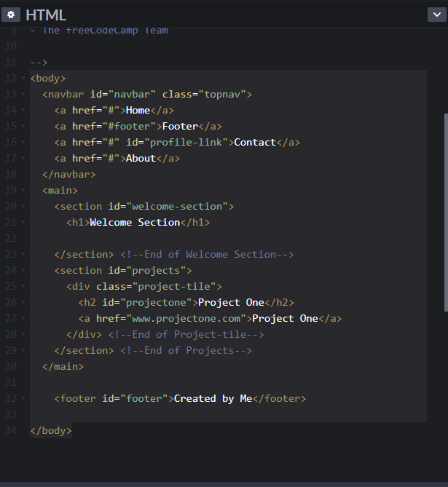
Task: Toggle fold arrow on line 23
Action: 23,254
